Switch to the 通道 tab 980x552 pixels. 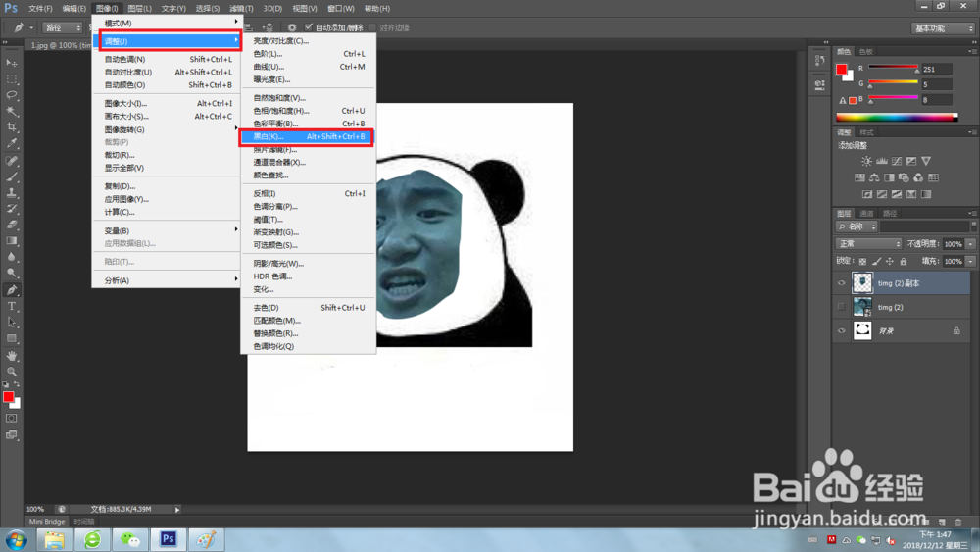[866, 213]
